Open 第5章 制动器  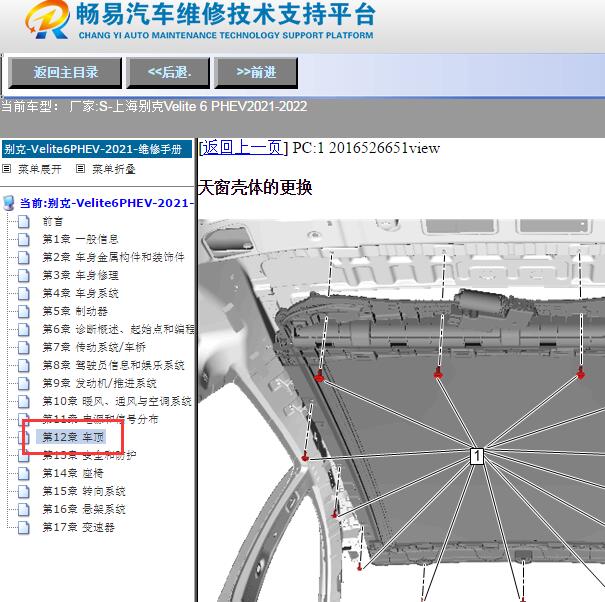(x=75, y=311)
